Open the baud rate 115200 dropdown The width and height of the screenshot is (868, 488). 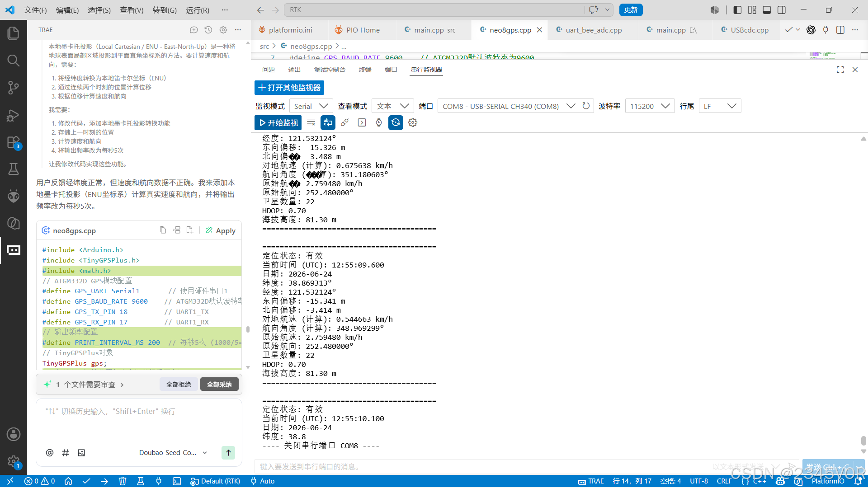pos(650,106)
